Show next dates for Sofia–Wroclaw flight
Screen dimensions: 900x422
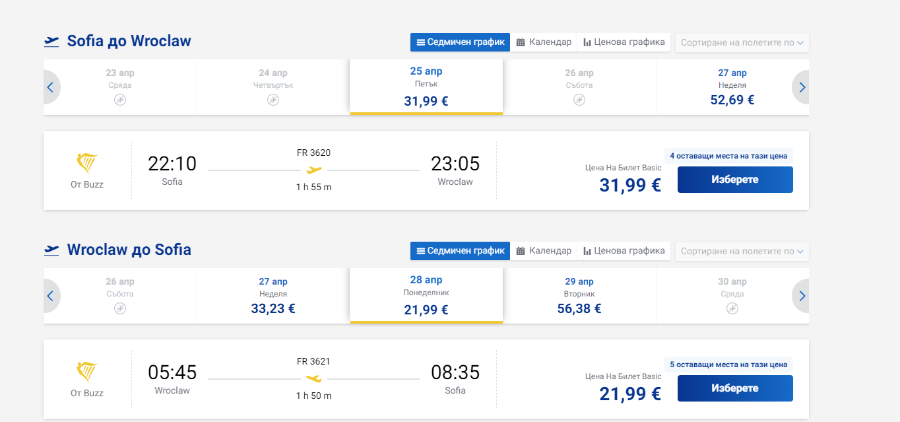801,87
